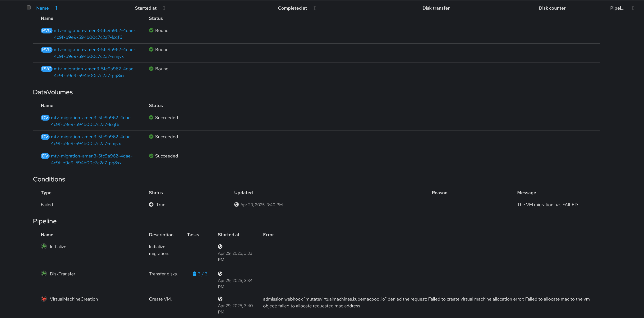Sort by Name column header
This screenshot has height=318, width=644.
(42, 8)
